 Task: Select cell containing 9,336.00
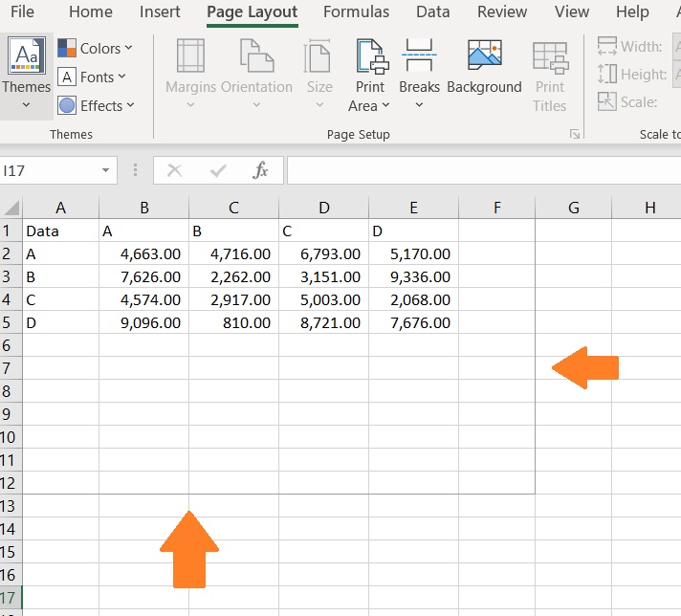point(413,276)
